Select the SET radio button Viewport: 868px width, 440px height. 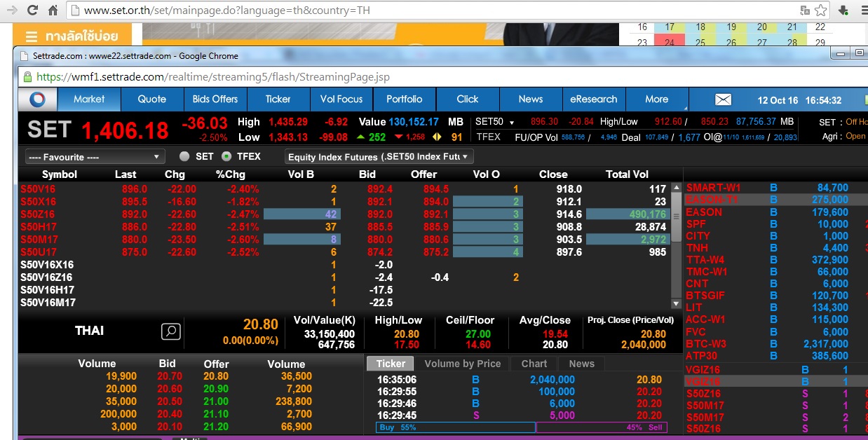click(x=184, y=156)
